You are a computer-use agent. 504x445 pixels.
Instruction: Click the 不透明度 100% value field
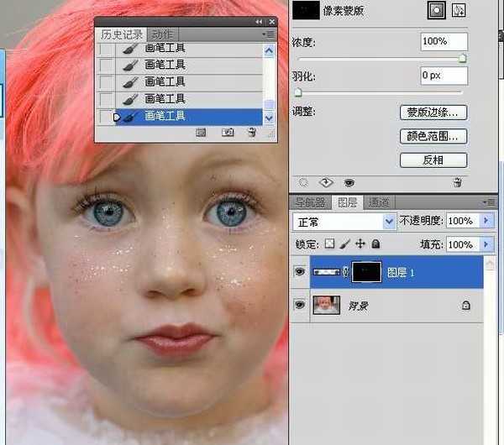(463, 221)
